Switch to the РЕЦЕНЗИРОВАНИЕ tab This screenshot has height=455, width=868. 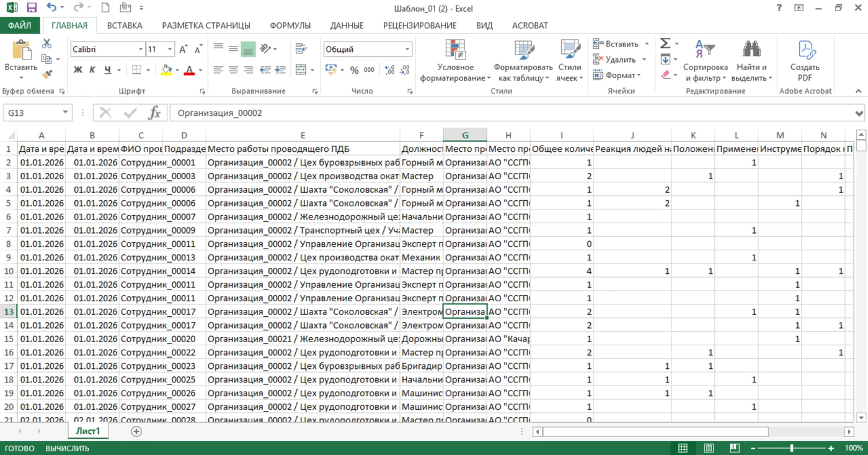click(x=420, y=25)
